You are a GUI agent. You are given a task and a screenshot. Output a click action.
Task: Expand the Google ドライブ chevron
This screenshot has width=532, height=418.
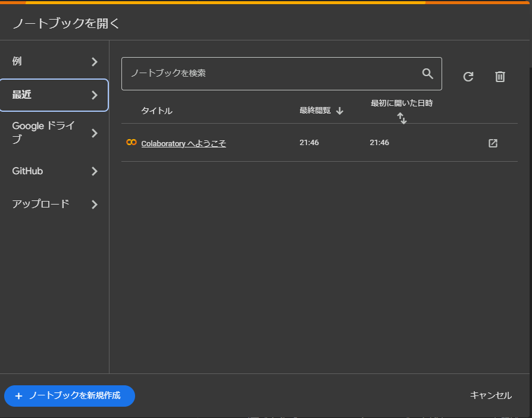click(94, 133)
